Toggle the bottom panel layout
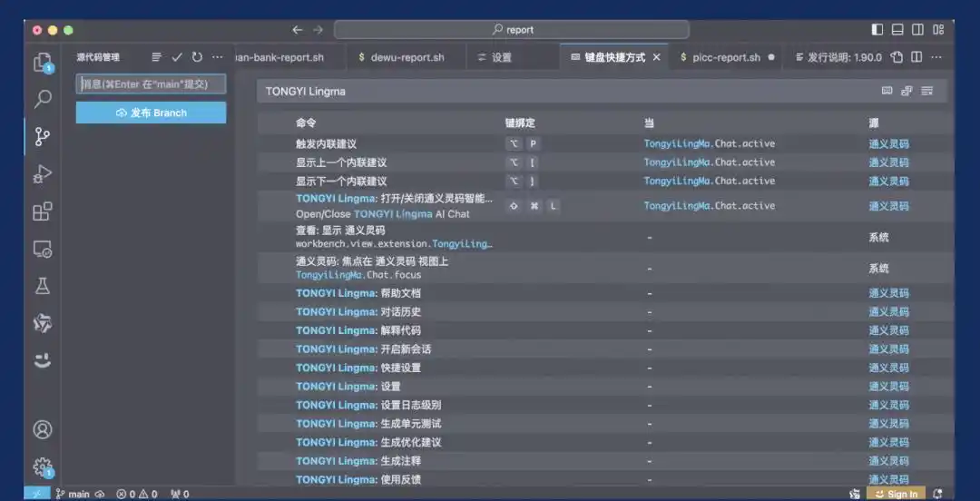Viewport: 980px width, 501px height. click(x=897, y=29)
